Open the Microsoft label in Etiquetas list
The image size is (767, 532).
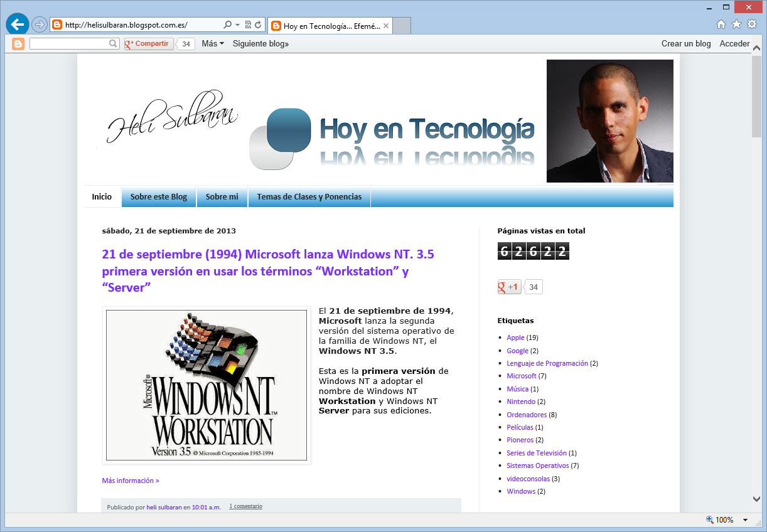point(522,376)
